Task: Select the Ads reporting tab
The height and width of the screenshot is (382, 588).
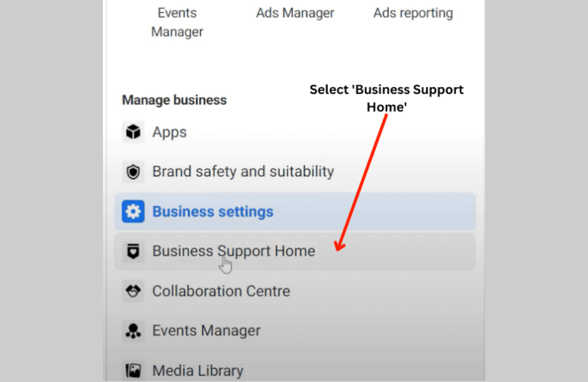Action: [x=413, y=12]
